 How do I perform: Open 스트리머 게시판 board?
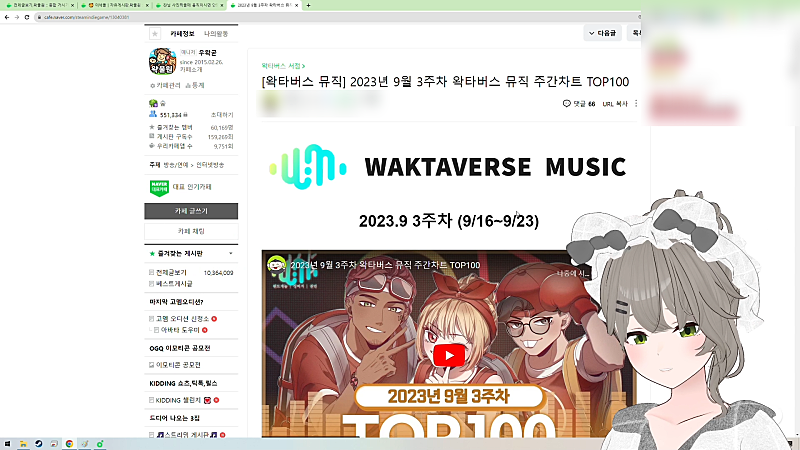point(187,435)
